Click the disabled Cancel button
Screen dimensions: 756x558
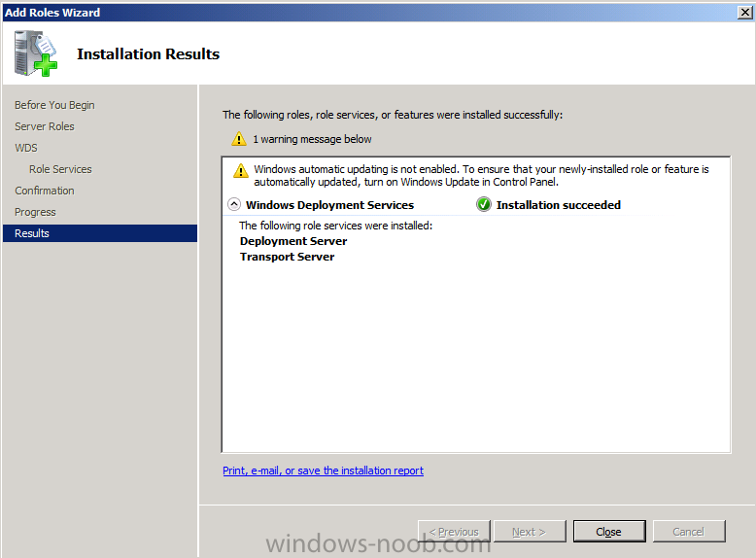689,531
